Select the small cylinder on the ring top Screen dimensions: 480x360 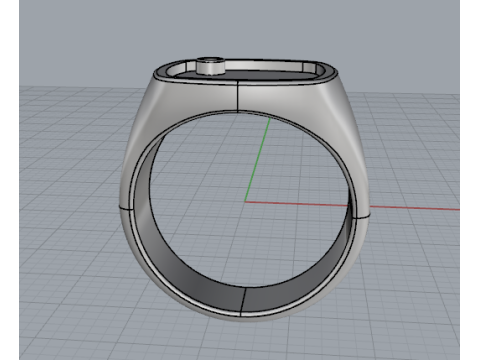point(210,66)
